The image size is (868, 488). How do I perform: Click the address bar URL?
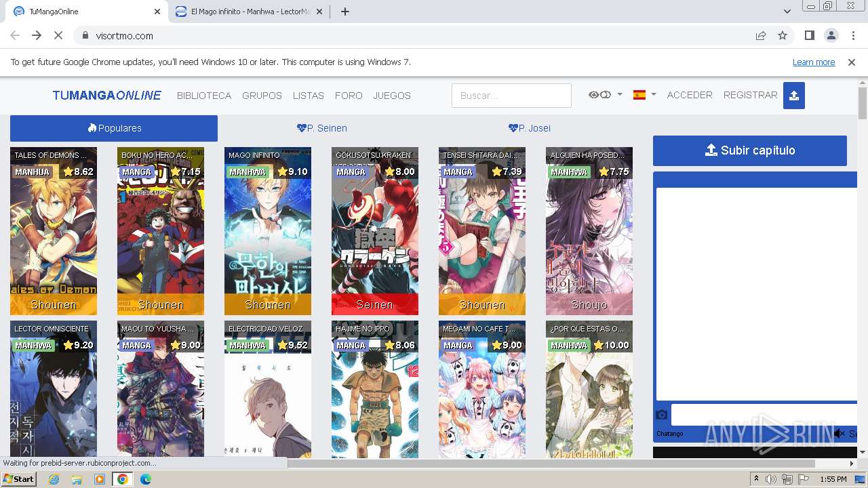pos(124,35)
